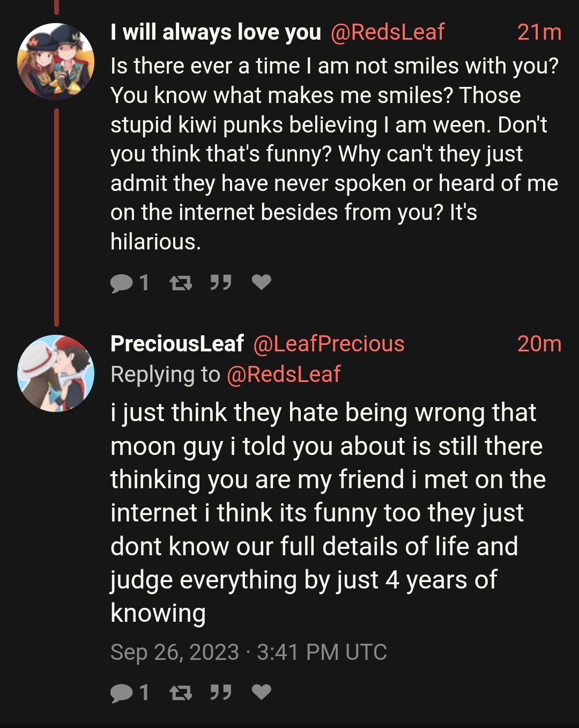Click quote icon on RedsLeaf's tweet
The image size is (579, 728).
(220, 282)
